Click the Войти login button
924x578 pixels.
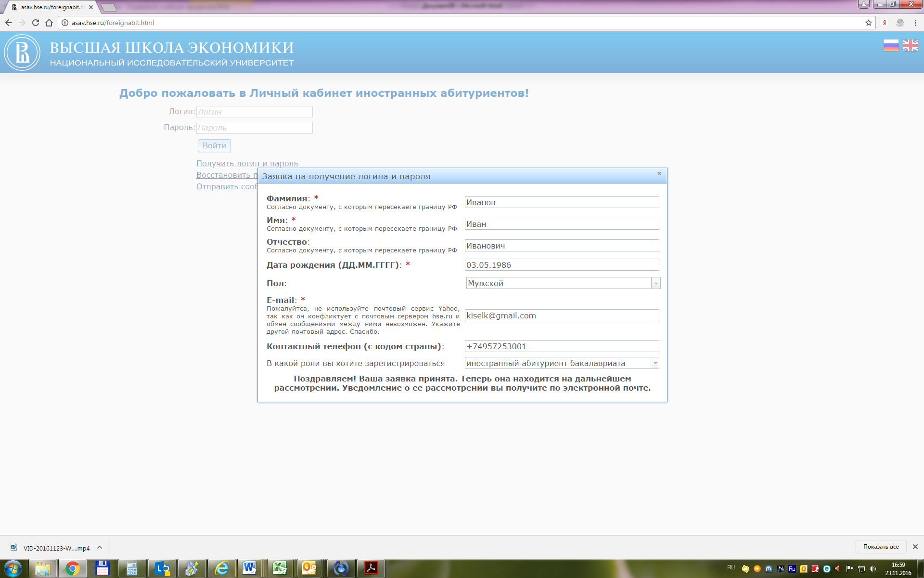point(214,145)
